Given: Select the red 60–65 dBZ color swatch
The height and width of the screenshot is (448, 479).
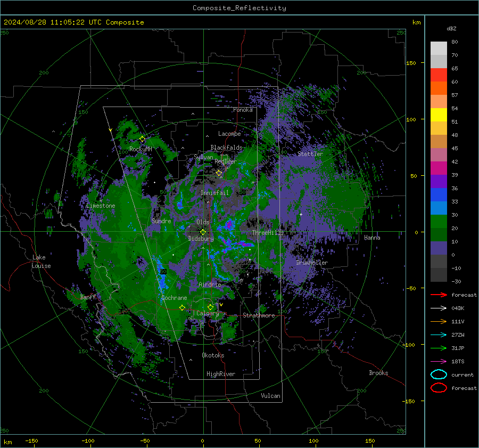Looking at the screenshot, I should coord(439,75).
